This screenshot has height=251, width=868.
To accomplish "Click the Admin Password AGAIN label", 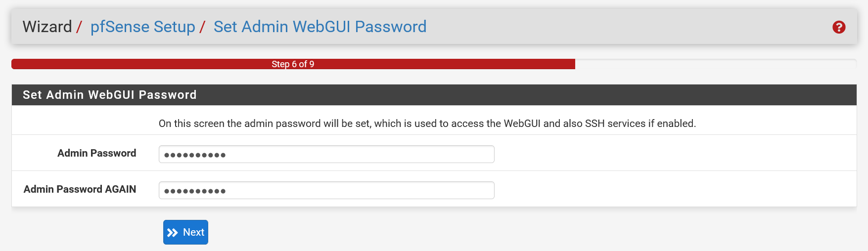I will coord(80,189).
